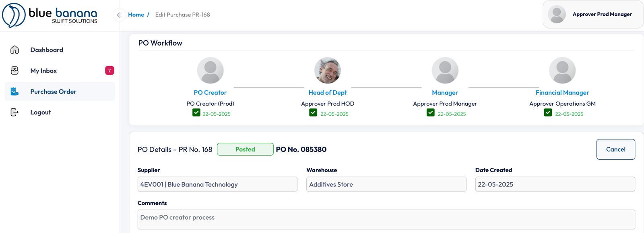Viewport: 644px width, 233px height.
Task: Click the Dashboard home icon
Action: (x=14, y=50)
